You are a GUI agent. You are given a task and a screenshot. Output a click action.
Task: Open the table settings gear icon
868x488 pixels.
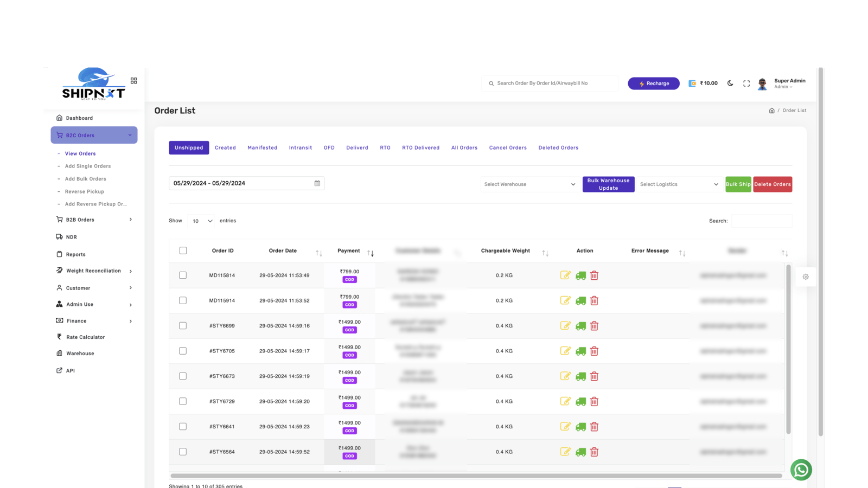tap(806, 277)
